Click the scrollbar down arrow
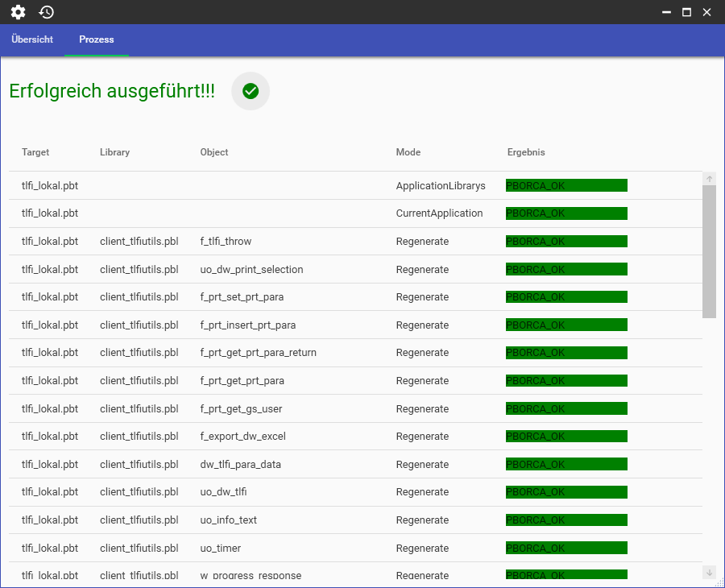The image size is (725, 588). coord(709,572)
